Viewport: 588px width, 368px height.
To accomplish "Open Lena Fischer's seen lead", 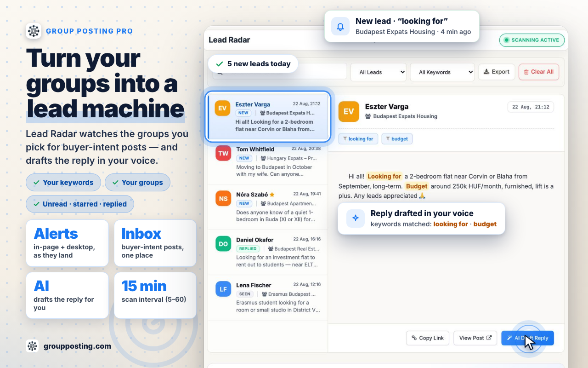I will coord(267,298).
